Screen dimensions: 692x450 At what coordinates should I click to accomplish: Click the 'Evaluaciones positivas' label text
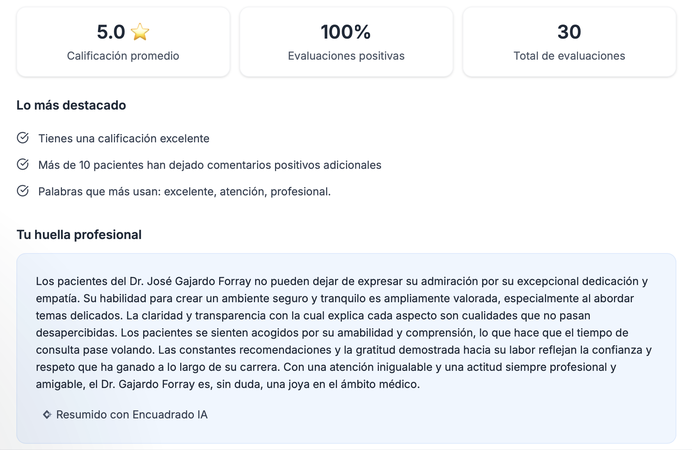pos(346,56)
